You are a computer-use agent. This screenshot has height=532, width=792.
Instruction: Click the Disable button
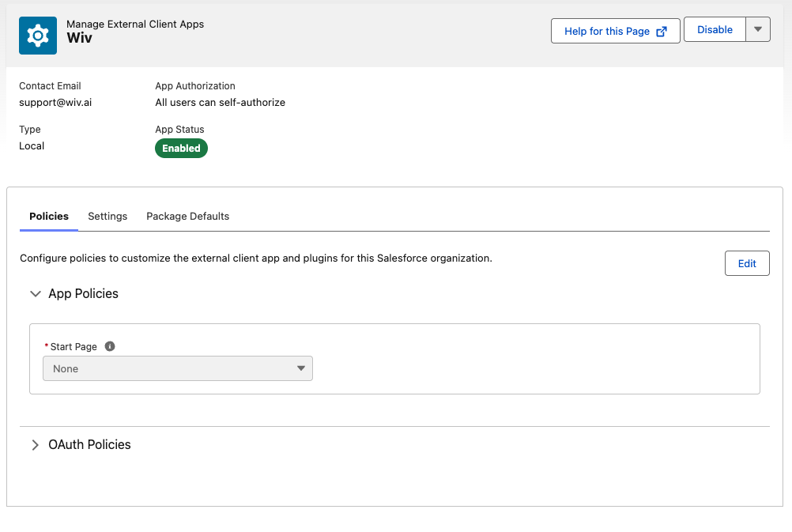point(715,30)
